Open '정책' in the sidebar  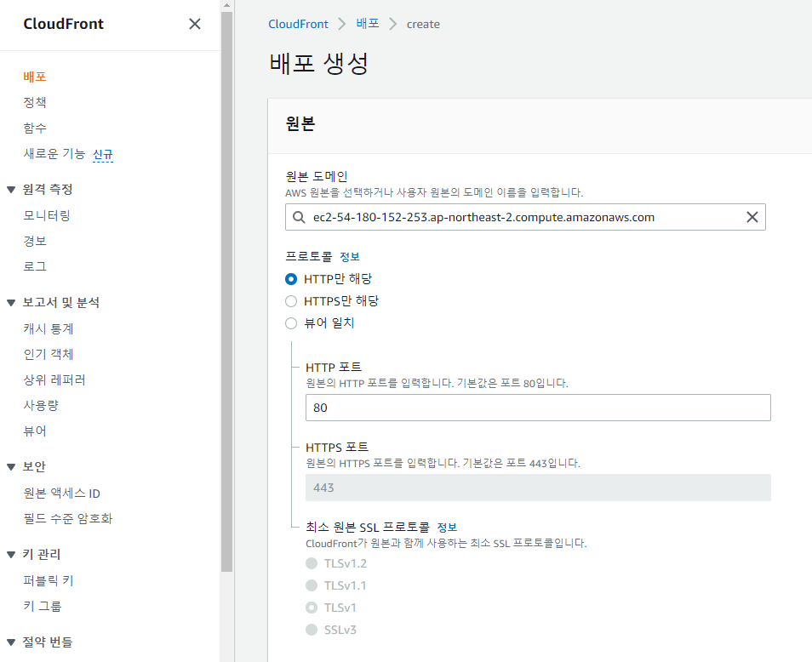point(35,102)
